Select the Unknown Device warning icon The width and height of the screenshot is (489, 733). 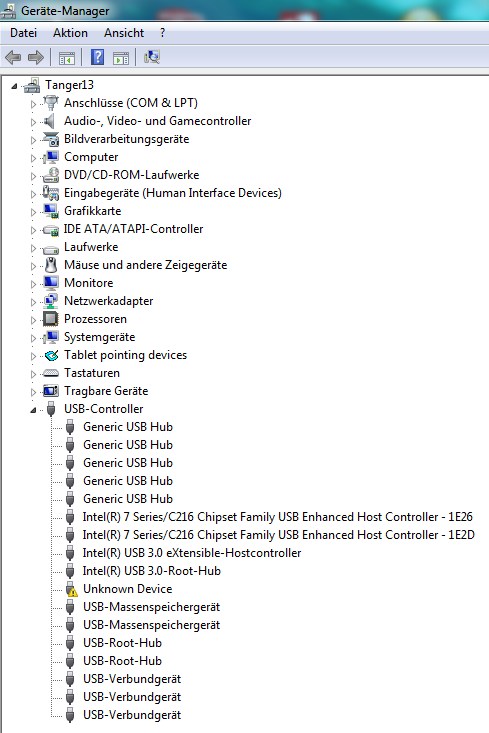(71, 589)
